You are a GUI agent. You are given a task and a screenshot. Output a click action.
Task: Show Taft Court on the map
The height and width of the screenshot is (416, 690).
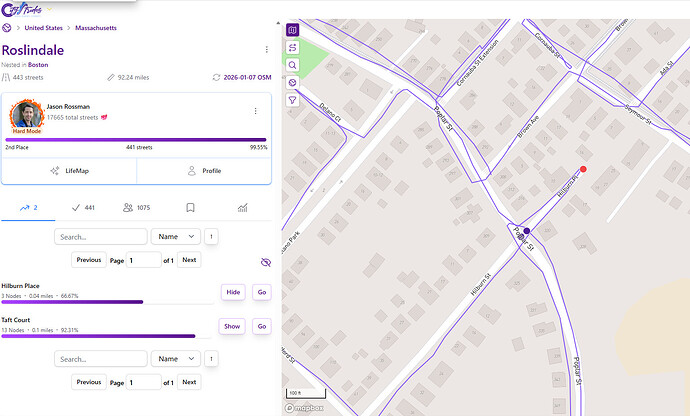(232, 326)
